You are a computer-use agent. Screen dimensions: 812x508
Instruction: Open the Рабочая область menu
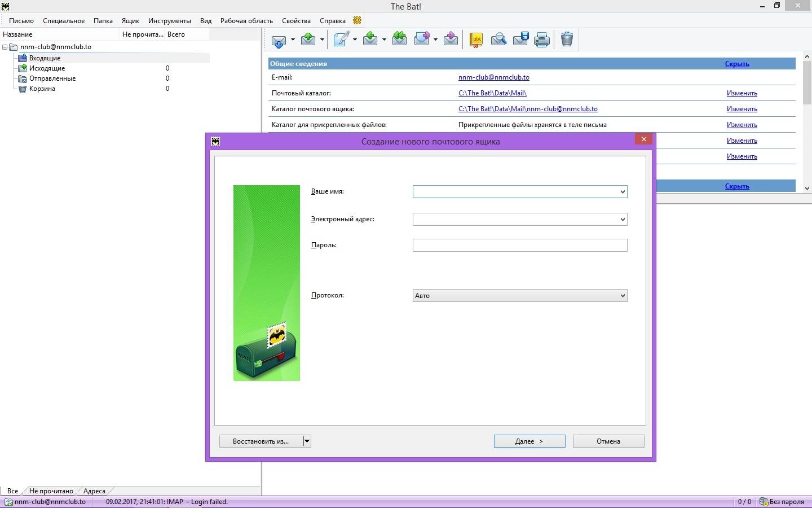(x=246, y=21)
